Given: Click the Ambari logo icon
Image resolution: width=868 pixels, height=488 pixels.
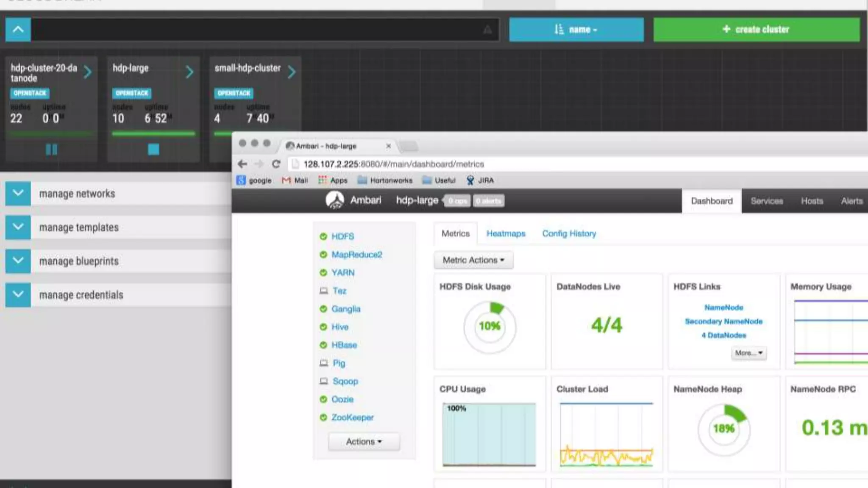Looking at the screenshot, I should (335, 200).
